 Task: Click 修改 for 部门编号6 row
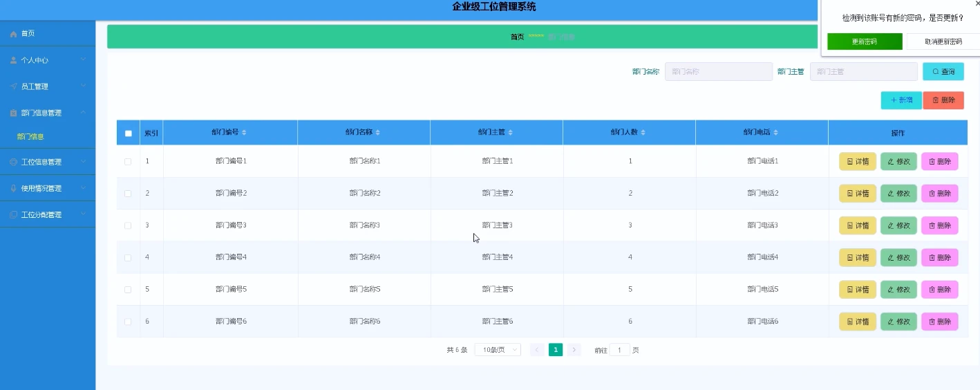coord(898,322)
